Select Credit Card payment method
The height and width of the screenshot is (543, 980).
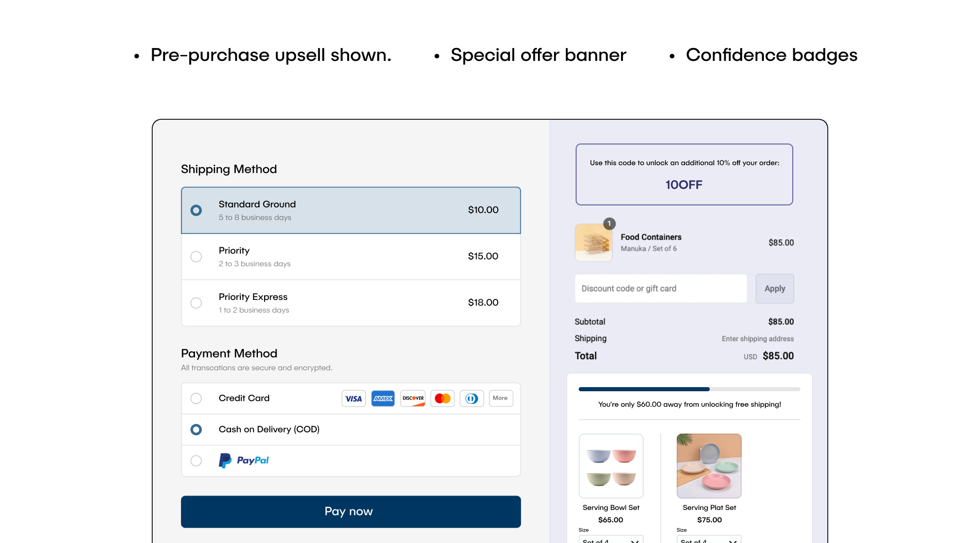pos(196,398)
